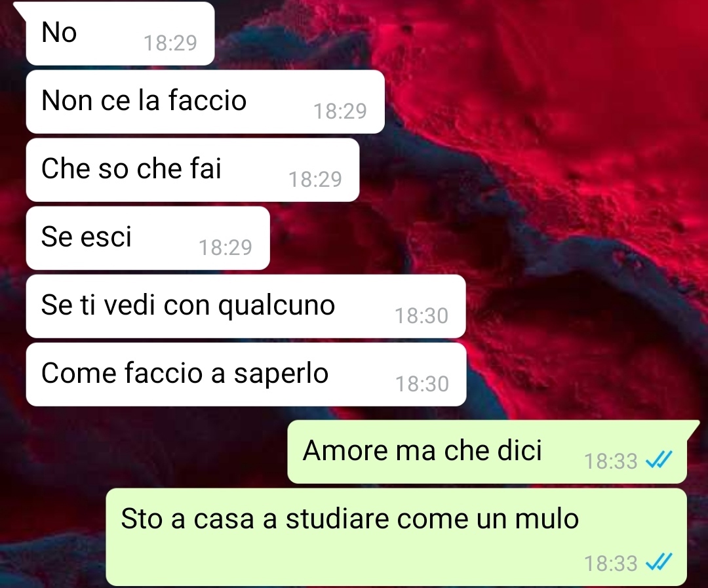Screen dimensions: 708x588
Task: Click the 18:29 timestamp on "No"
Action: (170, 43)
